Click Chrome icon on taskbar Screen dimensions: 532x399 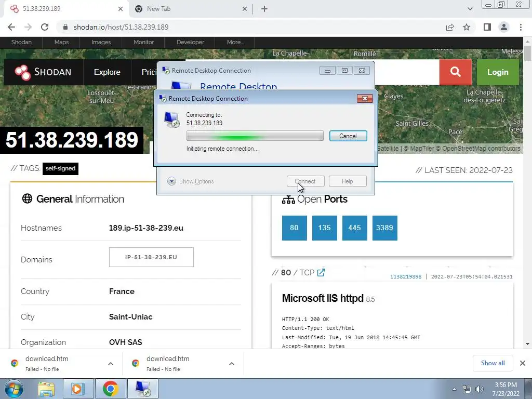pos(110,389)
